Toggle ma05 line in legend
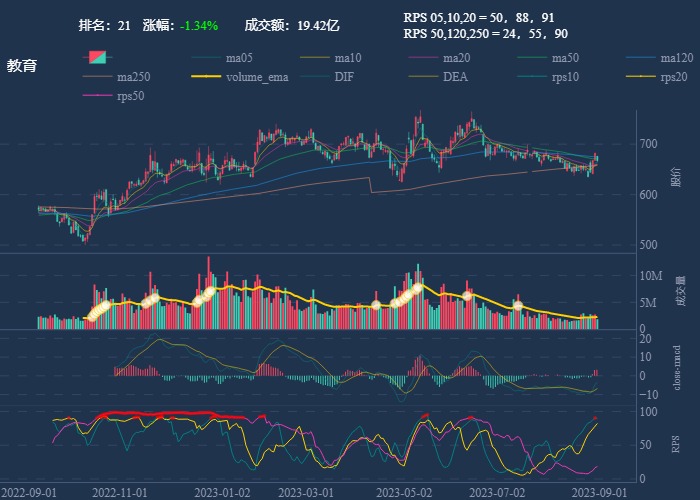 pyautogui.click(x=220, y=58)
